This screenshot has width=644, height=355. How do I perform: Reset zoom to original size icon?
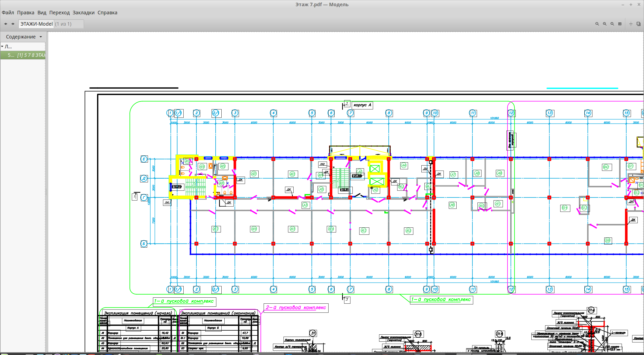[x=612, y=24]
